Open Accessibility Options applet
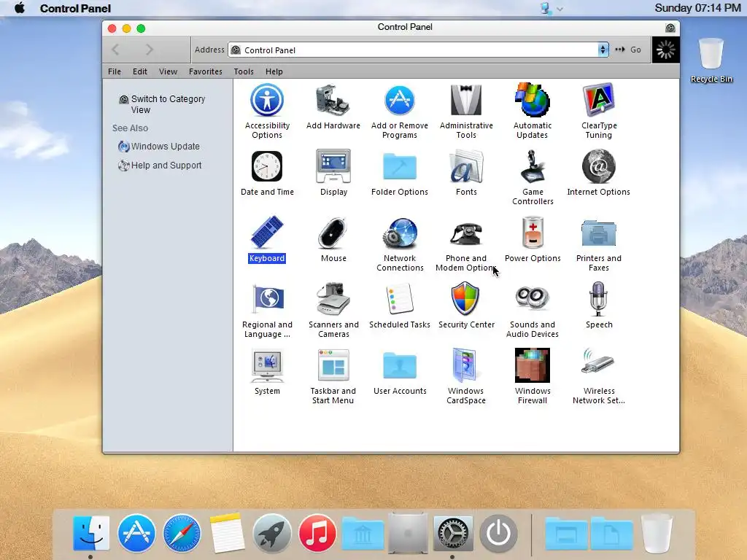This screenshot has width=747, height=560. (x=267, y=101)
